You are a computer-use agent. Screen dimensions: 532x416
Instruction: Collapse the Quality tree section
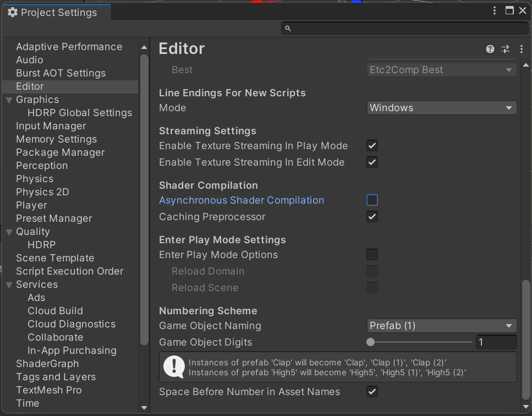coord(9,232)
